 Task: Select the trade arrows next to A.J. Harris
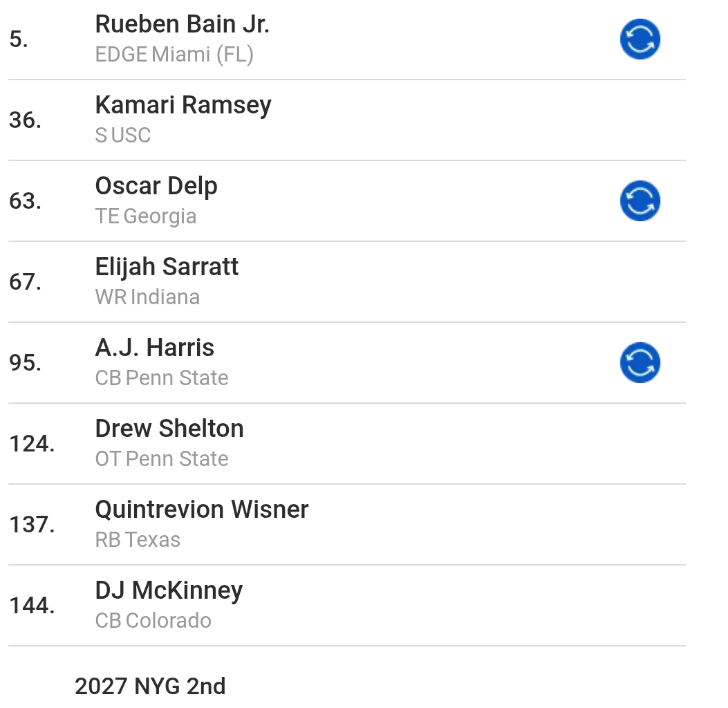click(x=640, y=362)
